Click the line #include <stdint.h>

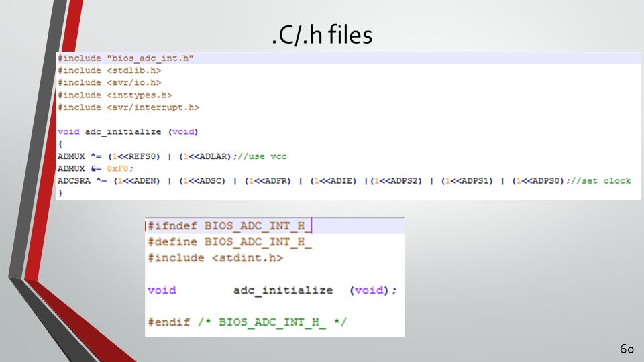coord(215,258)
